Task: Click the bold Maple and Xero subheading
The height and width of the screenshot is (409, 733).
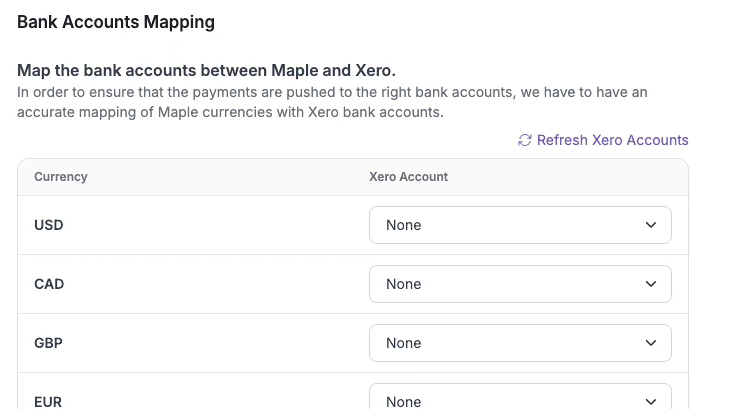Action: (207, 71)
